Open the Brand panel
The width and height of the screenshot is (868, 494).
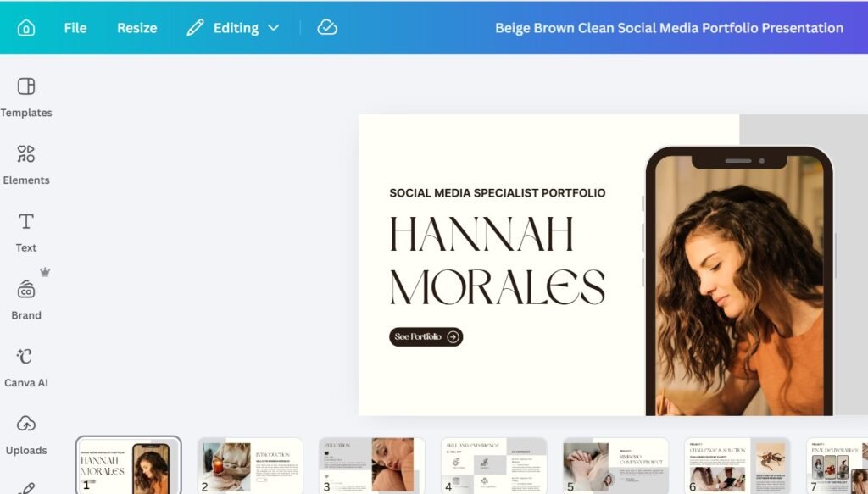coord(26,301)
